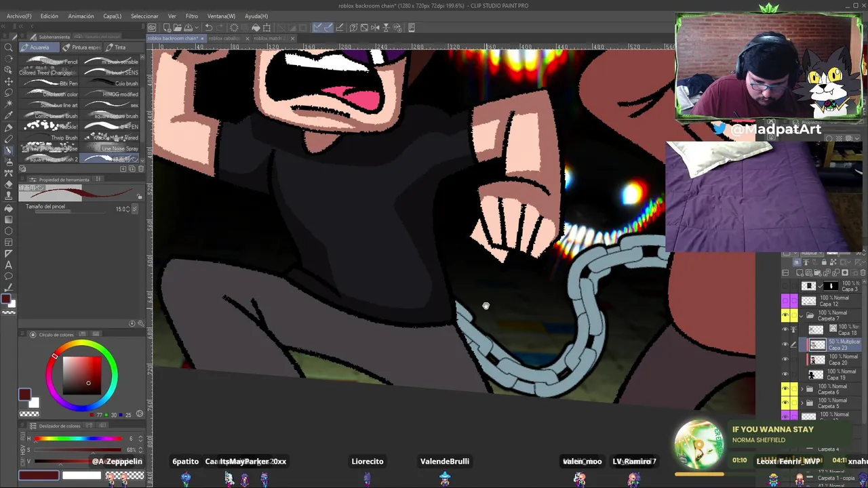Image resolution: width=868 pixels, height=488 pixels.
Task: Select the Lasso selection tool
Action: tap(9, 93)
